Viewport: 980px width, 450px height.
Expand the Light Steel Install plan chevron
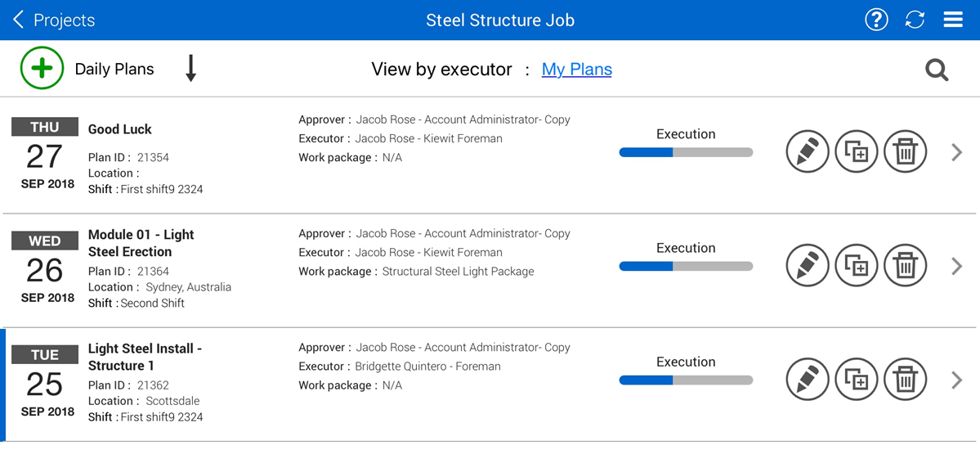(957, 380)
